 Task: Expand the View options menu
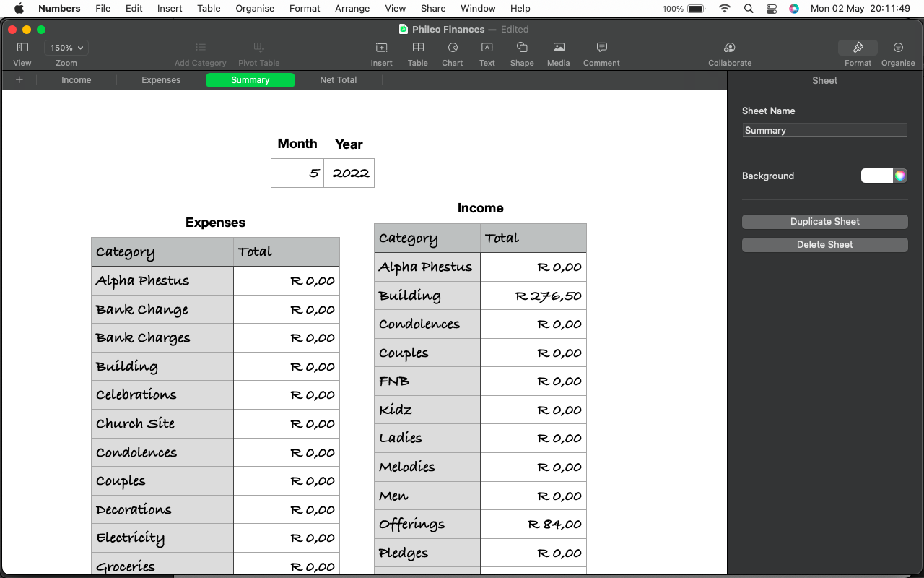(x=22, y=48)
